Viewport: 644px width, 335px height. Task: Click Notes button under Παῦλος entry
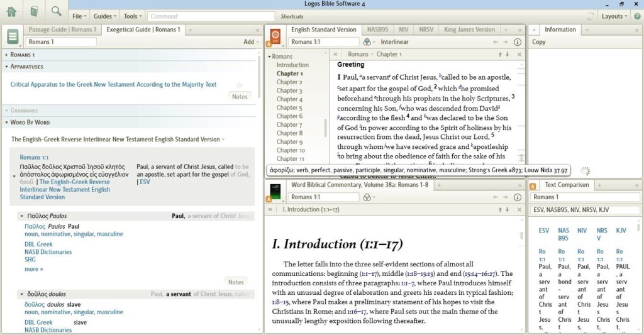pyautogui.click(x=236, y=282)
